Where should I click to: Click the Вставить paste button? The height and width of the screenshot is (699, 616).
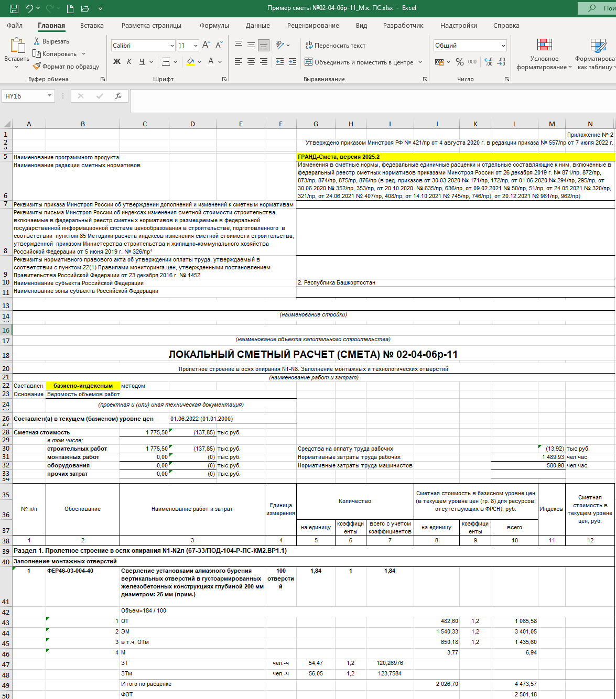pos(17,51)
